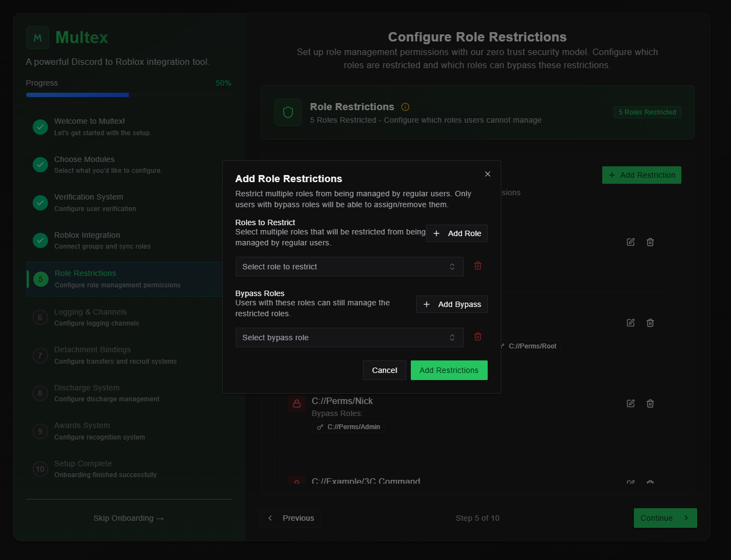Click the shield icon in Role Restrictions card
The width and height of the screenshot is (731, 560).
point(288,112)
